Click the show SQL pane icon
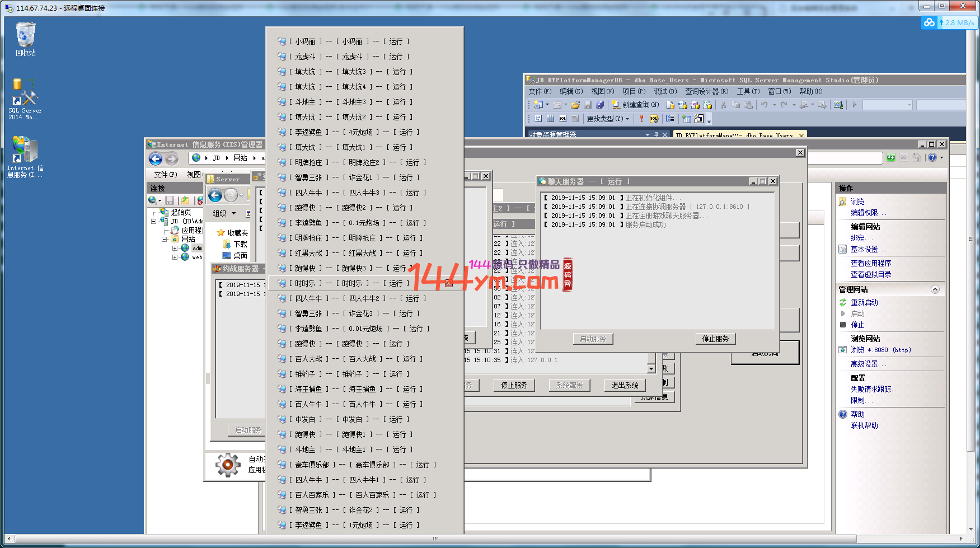The height and width of the screenshot is (548, 980). click(x=562, y=119)
